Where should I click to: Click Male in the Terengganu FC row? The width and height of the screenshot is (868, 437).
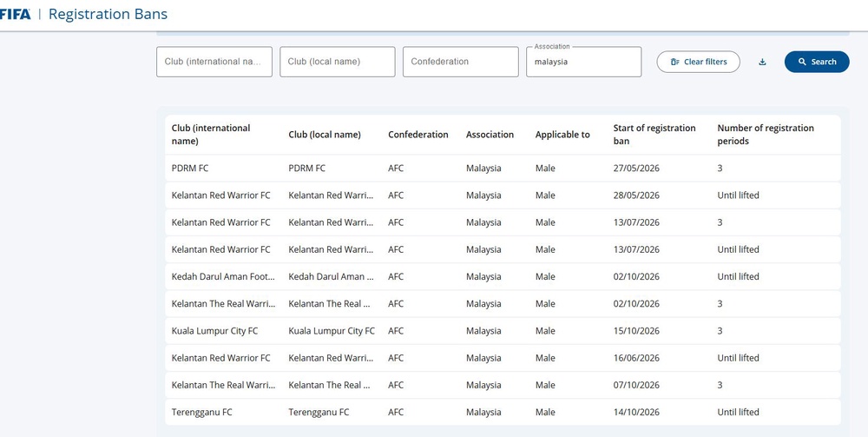pyautogui.click(x=545, y=413)
